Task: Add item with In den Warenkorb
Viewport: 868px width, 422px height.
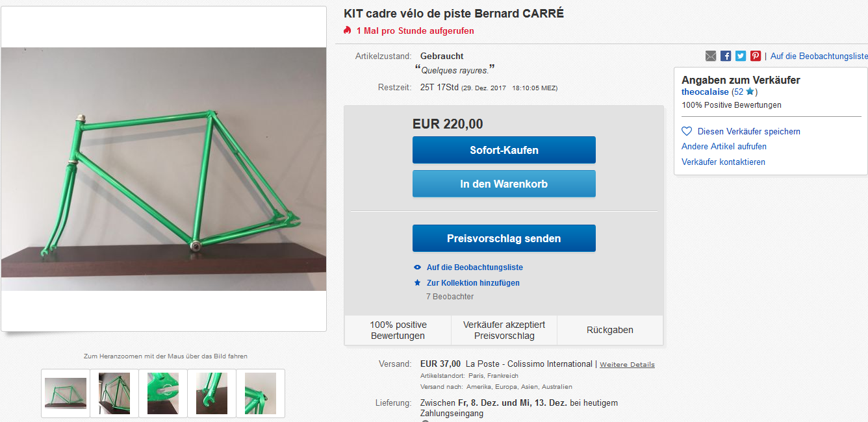Action: (504, 184)
